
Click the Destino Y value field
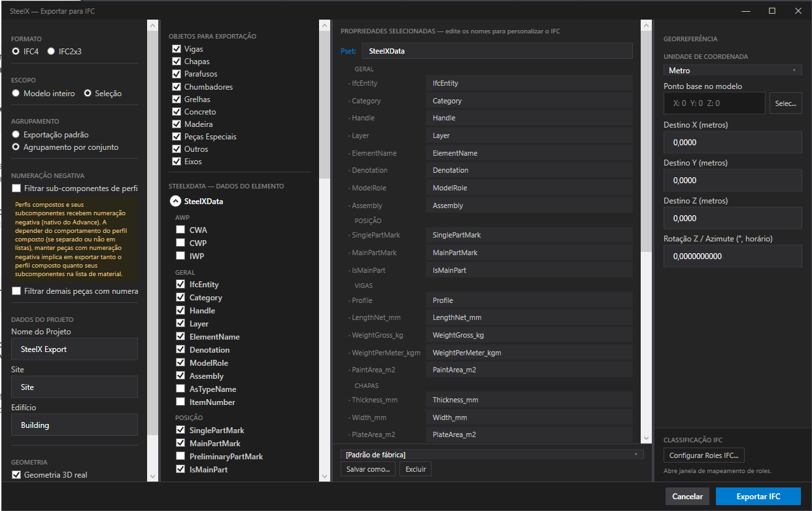point(733,180)
